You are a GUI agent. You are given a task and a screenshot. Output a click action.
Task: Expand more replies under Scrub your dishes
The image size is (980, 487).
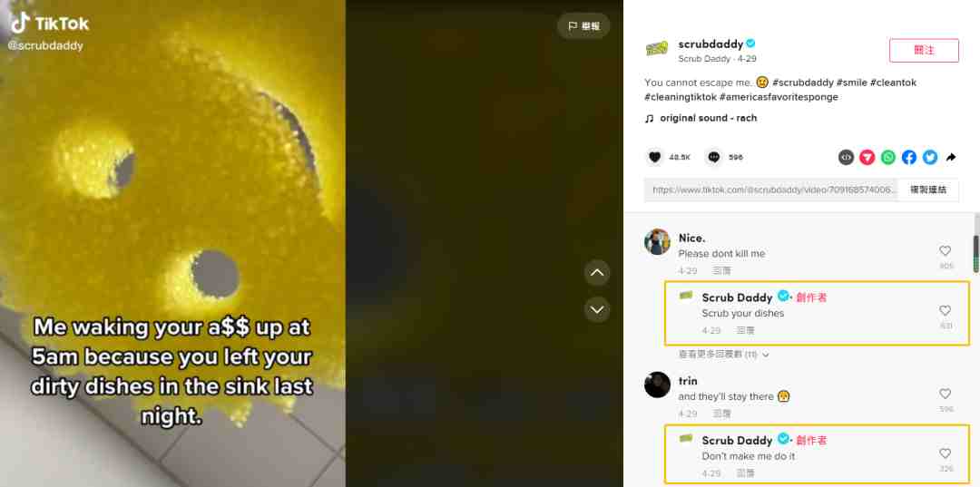[x=724, y=355]
